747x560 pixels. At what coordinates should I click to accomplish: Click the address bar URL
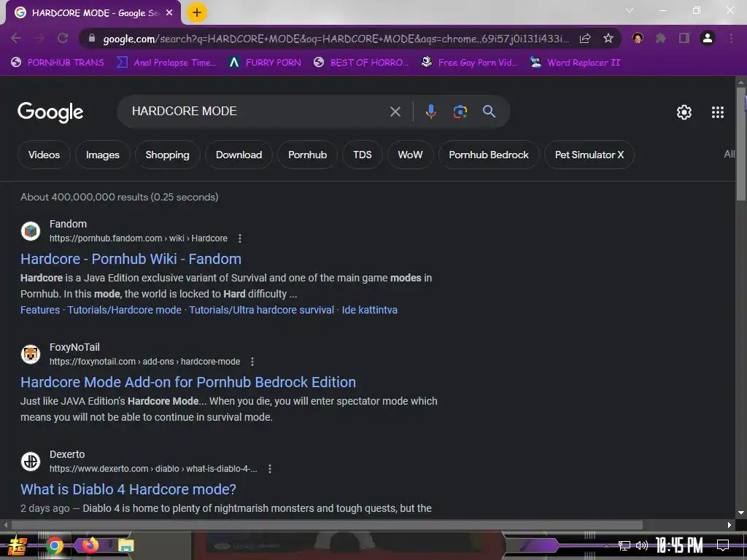click(x=336, y=39)
